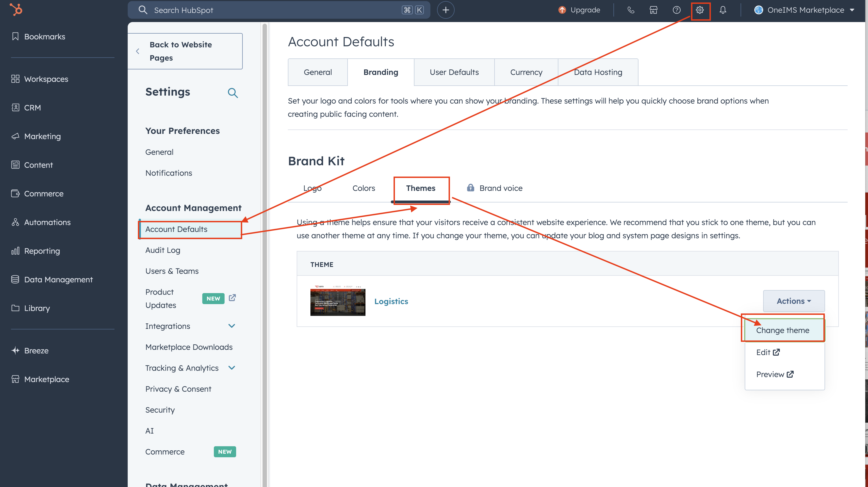This screenshot has width=868, height=487.
Task: Click the plus create button
Action: (446, 10)
